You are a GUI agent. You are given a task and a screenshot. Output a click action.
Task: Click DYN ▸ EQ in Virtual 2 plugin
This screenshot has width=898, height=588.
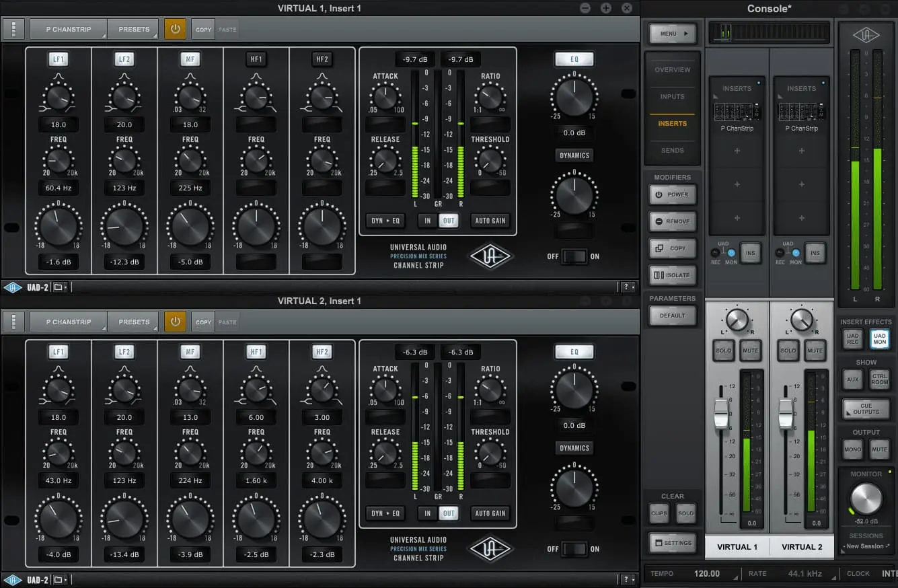point(385,513)
